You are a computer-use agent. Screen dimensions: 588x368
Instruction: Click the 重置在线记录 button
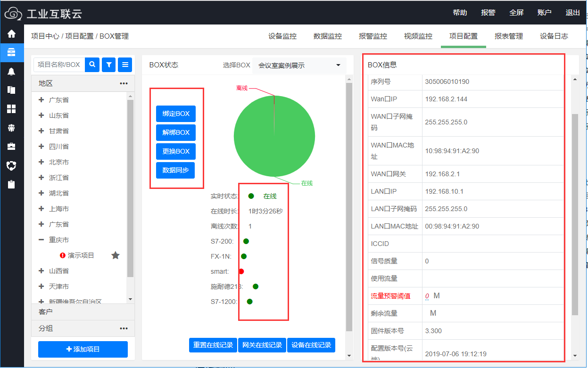point(213,345)
